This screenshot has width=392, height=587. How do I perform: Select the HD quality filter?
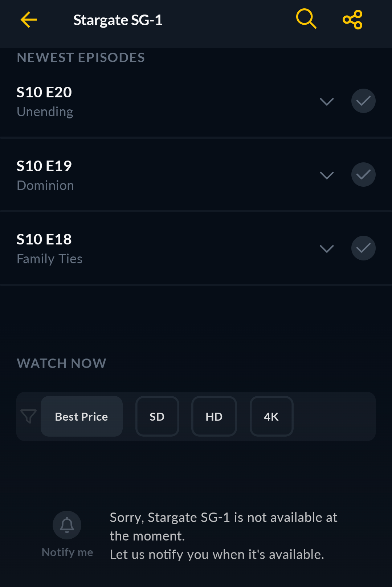point(214,416)
